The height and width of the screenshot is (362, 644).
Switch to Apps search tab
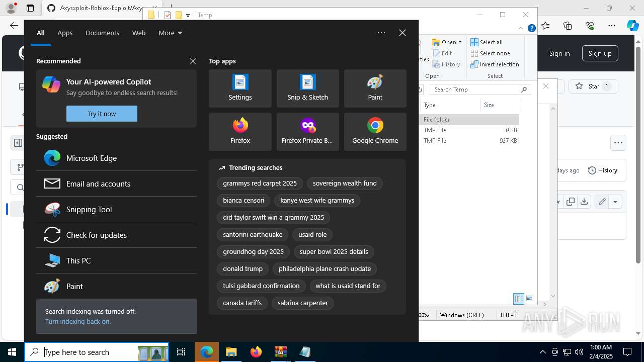(65, 33)
